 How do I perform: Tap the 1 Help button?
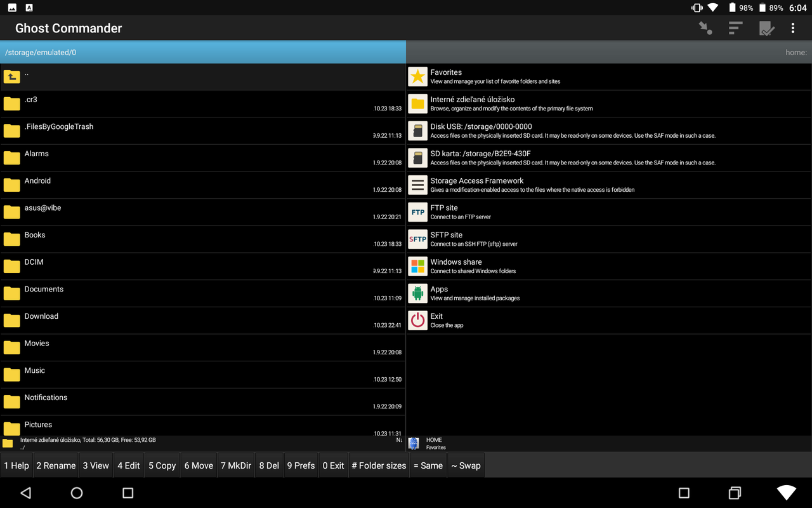(16, 465)
